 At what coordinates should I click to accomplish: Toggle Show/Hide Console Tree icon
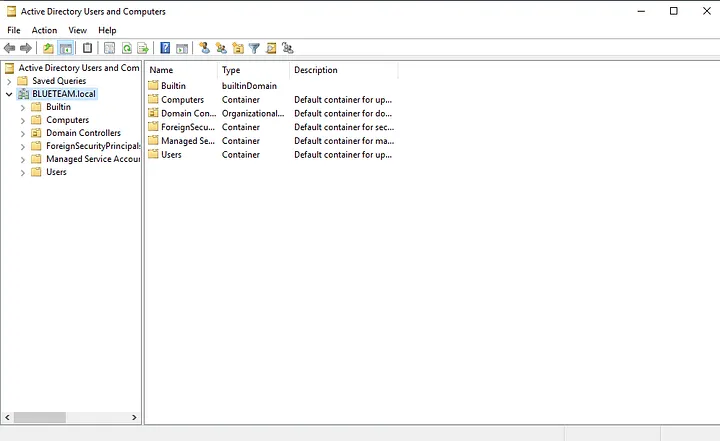pos(66,48)
